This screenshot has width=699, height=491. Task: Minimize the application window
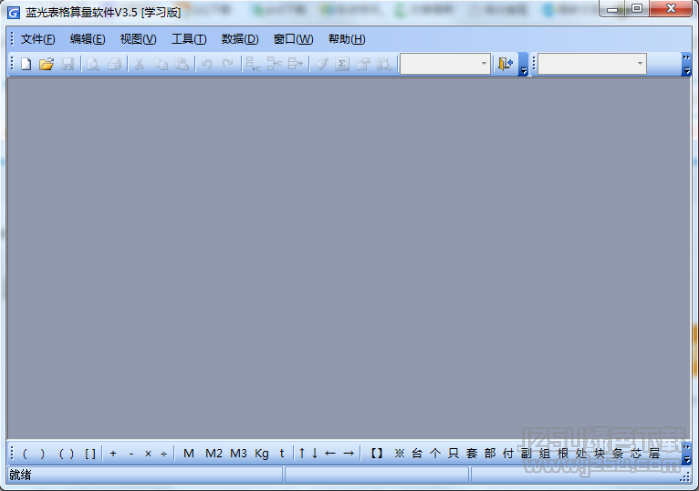613,9
